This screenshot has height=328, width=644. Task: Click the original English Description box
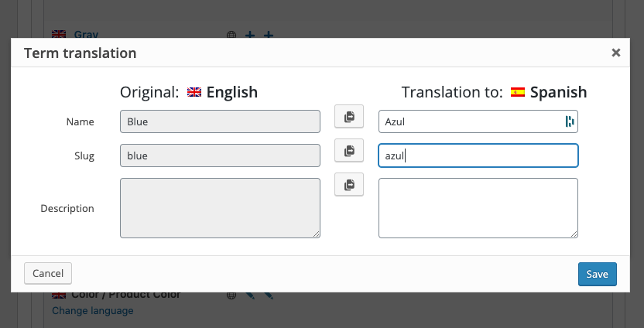click(220, 207)
